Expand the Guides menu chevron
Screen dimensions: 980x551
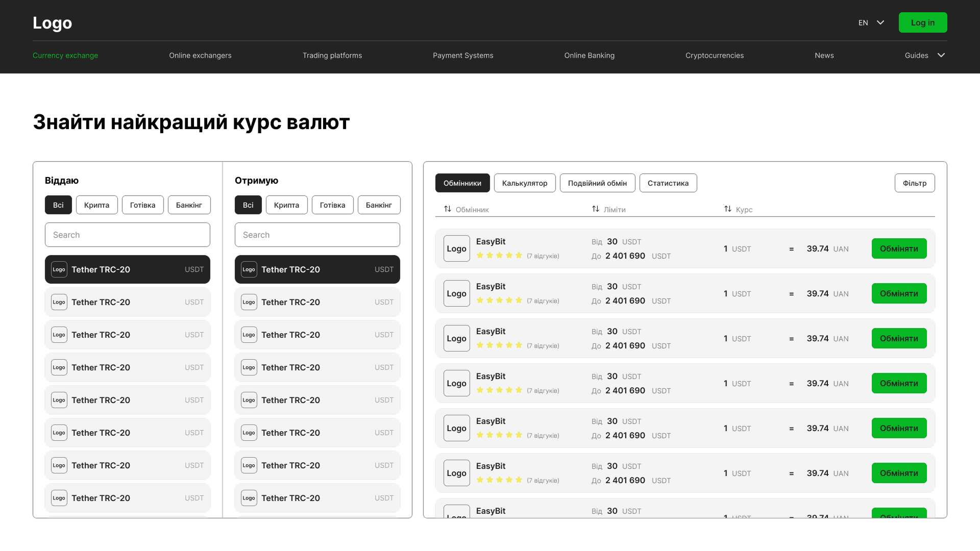[941, 55]
